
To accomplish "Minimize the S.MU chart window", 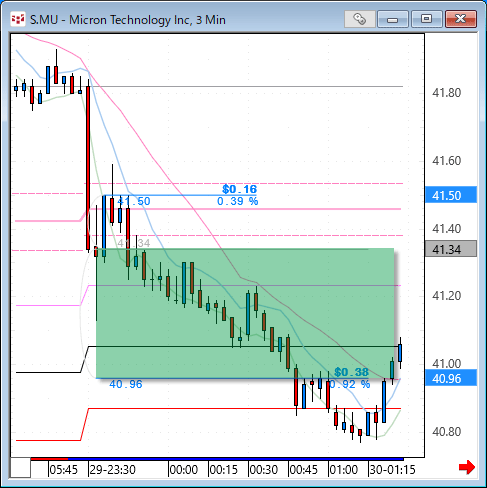I will click(x=393, y=19).
